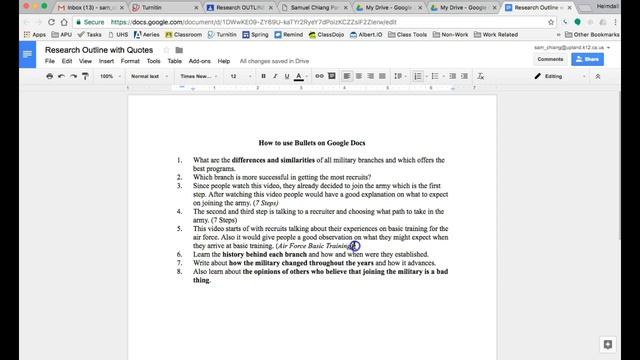Viewport: 640px width, 360px height.
Task: Click the browser address bar URL
Action: point(253,22)
